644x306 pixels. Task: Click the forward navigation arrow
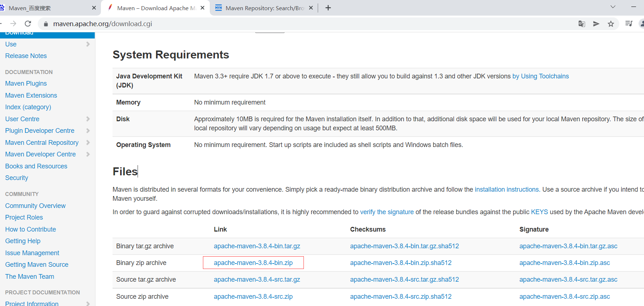[x=13, y=24]
